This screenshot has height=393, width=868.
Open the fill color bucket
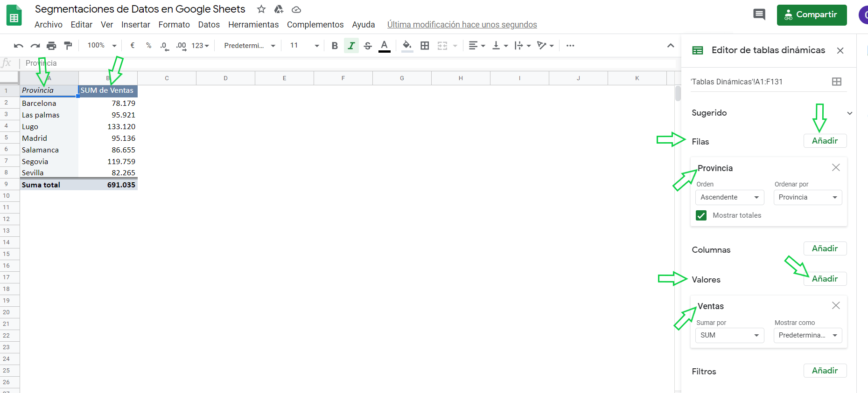407,46
